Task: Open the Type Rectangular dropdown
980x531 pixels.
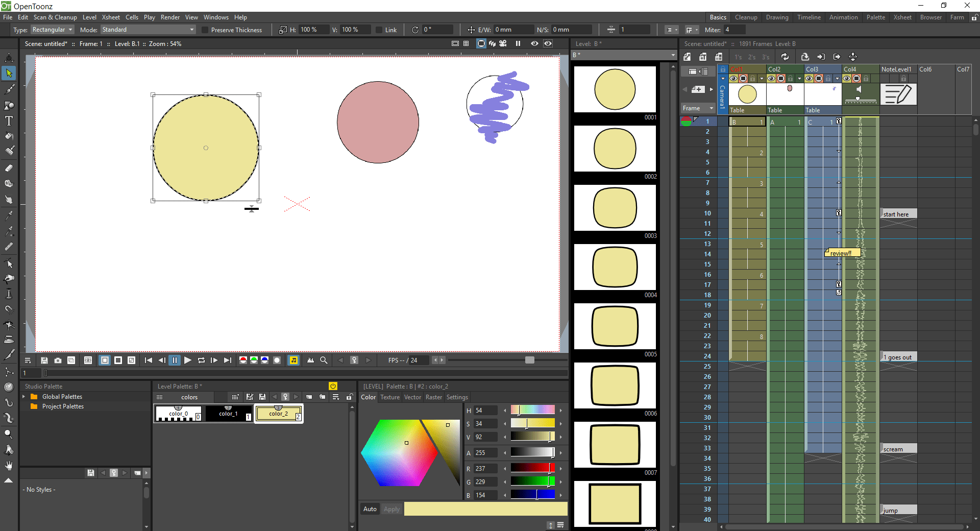Action: (x=52, y=30)
